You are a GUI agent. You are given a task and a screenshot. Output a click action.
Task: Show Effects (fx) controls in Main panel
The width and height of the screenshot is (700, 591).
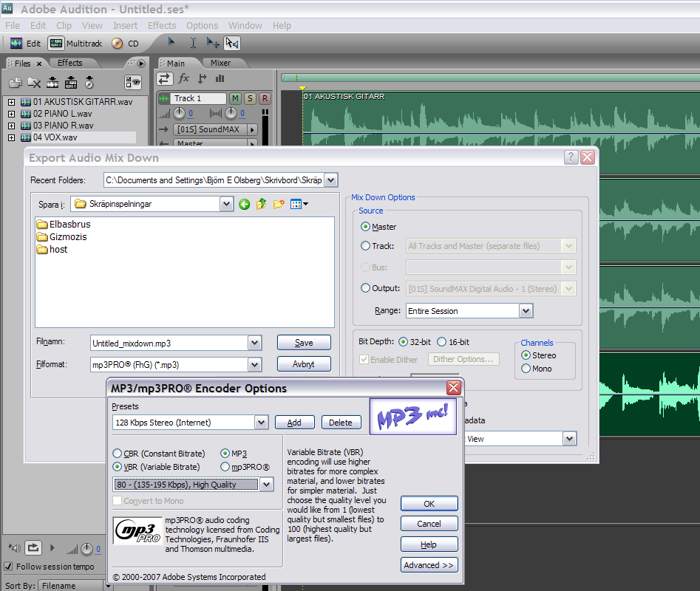click(x=183, y=79)
